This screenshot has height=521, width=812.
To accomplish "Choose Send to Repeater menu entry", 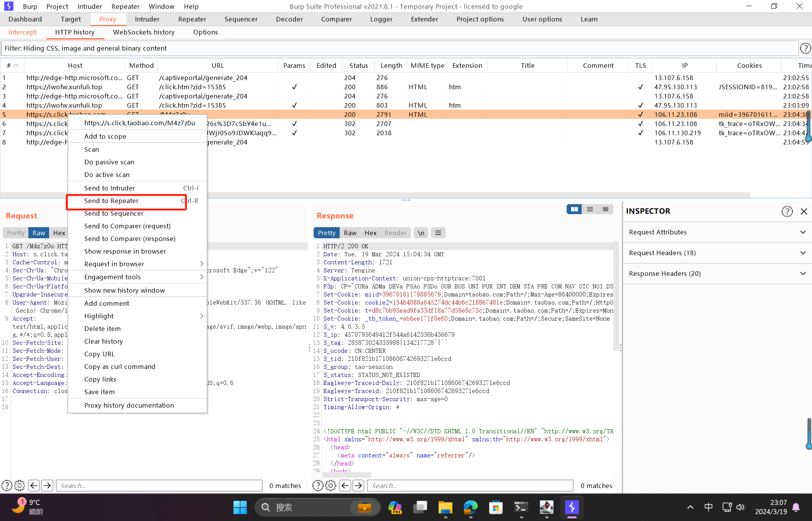I will coord(111,201).
